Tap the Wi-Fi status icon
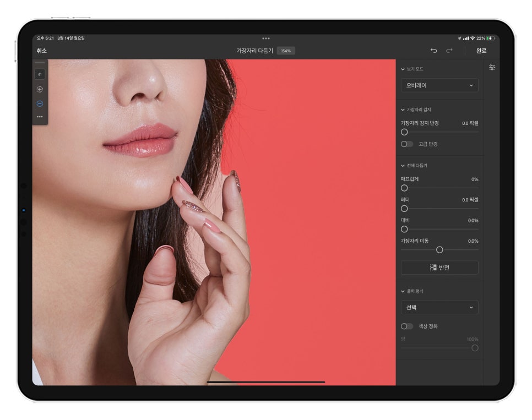Screen dimensions: 532x420 (x=473, y=39)
